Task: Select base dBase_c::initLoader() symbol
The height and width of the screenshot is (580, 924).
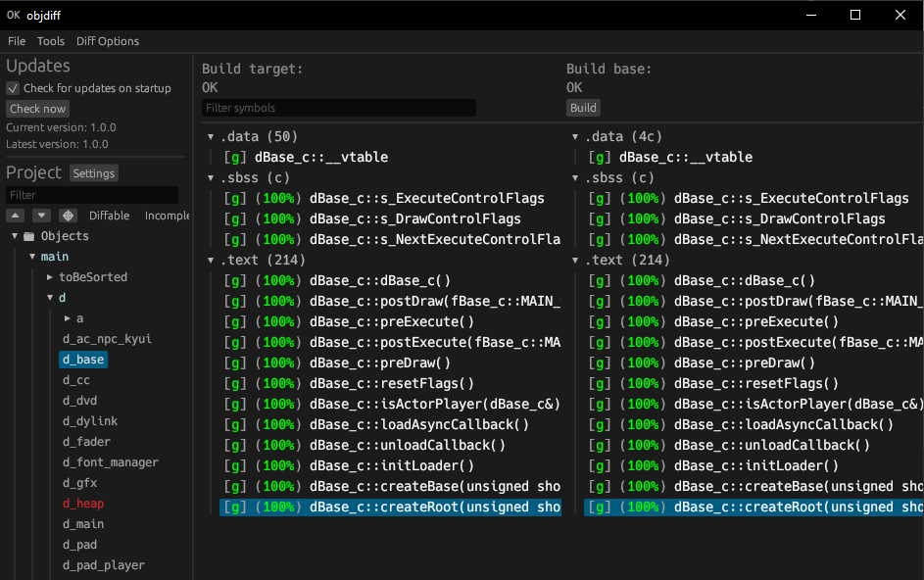Action: tap(713, 466)
